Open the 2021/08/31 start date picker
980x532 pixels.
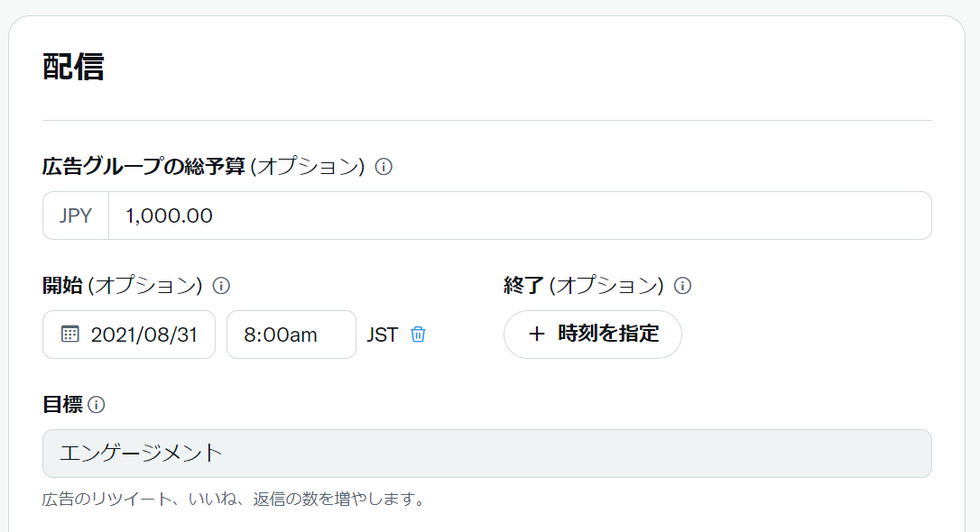(129, 335)
